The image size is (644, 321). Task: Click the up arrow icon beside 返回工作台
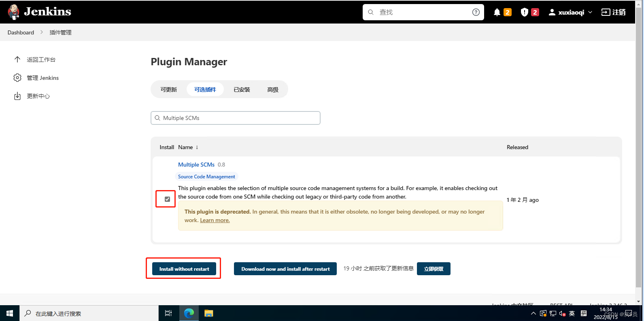17,60
